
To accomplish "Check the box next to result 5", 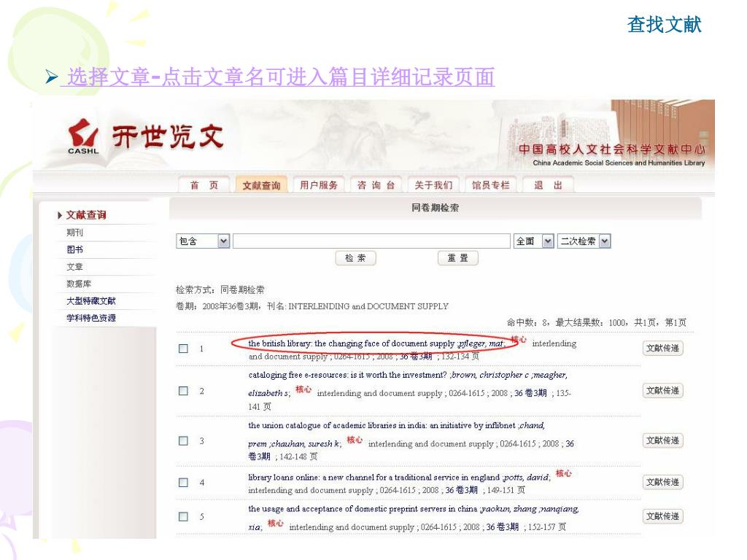I will tap(183, 517).
